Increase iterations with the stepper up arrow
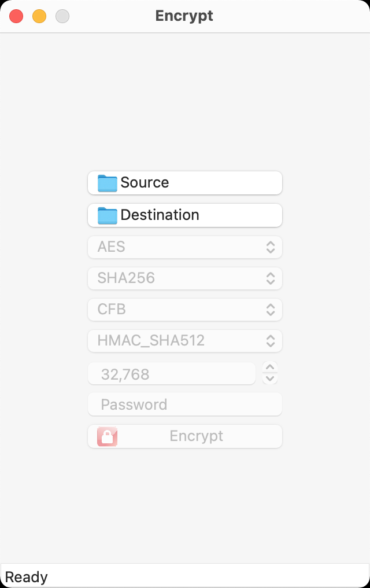 tap(270, 367)
